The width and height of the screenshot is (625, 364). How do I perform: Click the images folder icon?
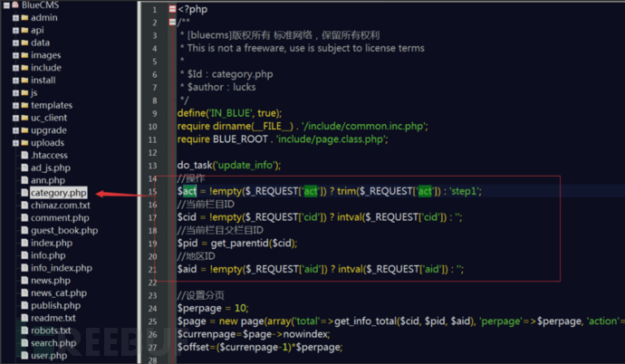24,55
